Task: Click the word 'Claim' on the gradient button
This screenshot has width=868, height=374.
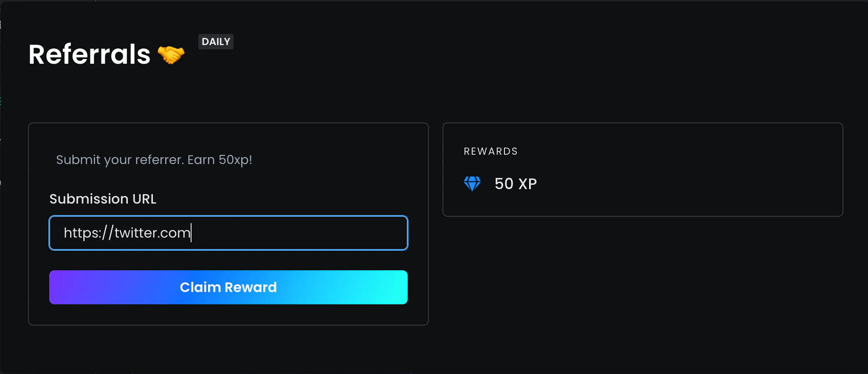Action: pos(200,287)
